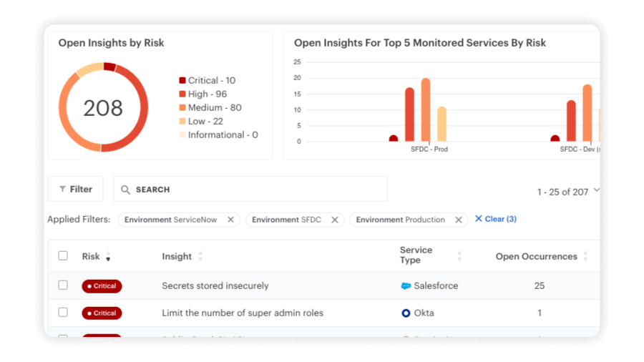Click the funnel icon on Filter

click(x=62, y=189)
